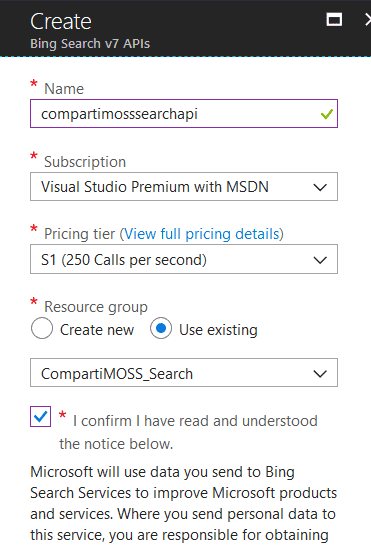Open S1 (250 Calls per second) dropdown
This screenshot has height=550, width=371.
pyautogui.click(x=184, y=259)
